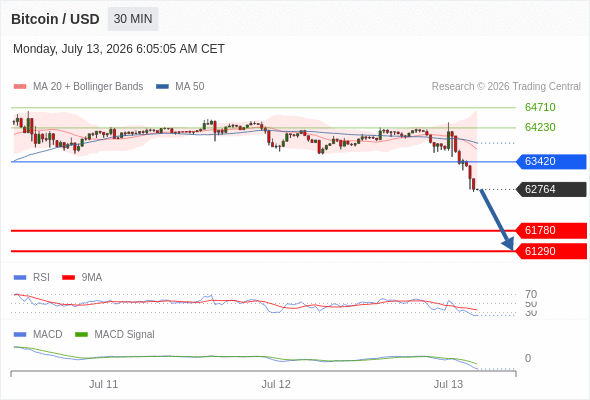Screen dimensions: 590x400
Task: Click the 61290 red support label
Action: point(551,251)
